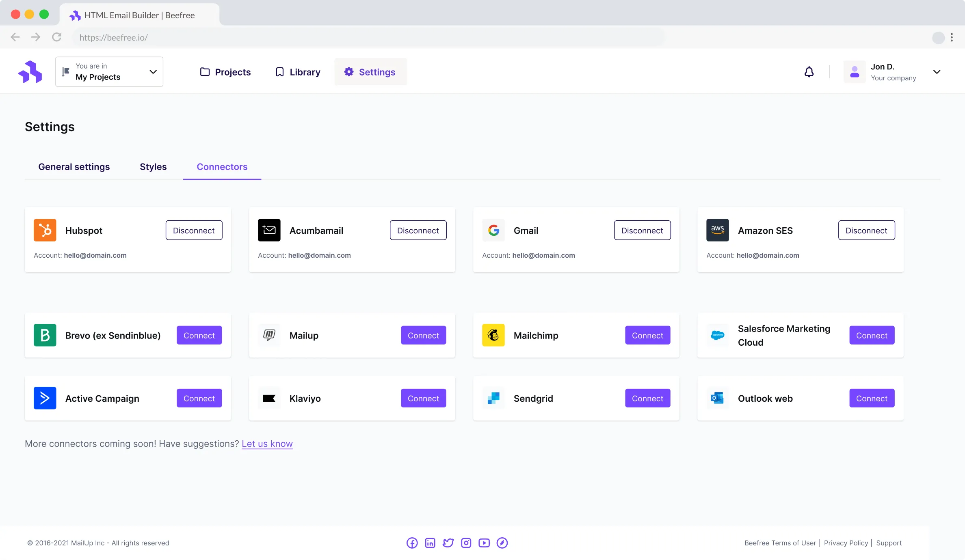Open notifications via the bell icon
965x560 pixels.
click(809, 71)
